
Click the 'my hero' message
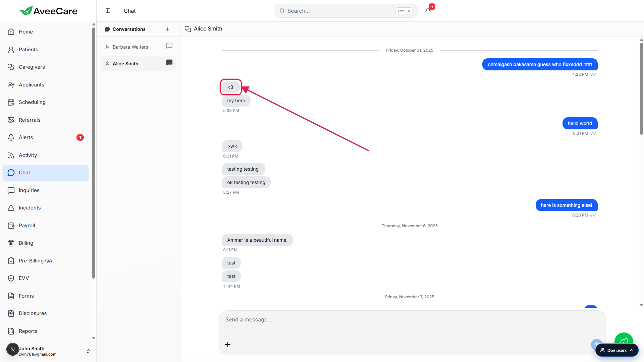(236, 101)
